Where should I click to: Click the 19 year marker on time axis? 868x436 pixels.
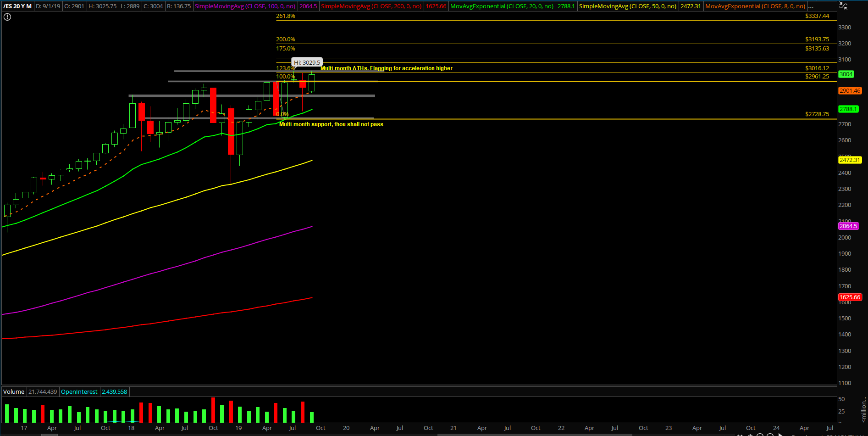238,428
